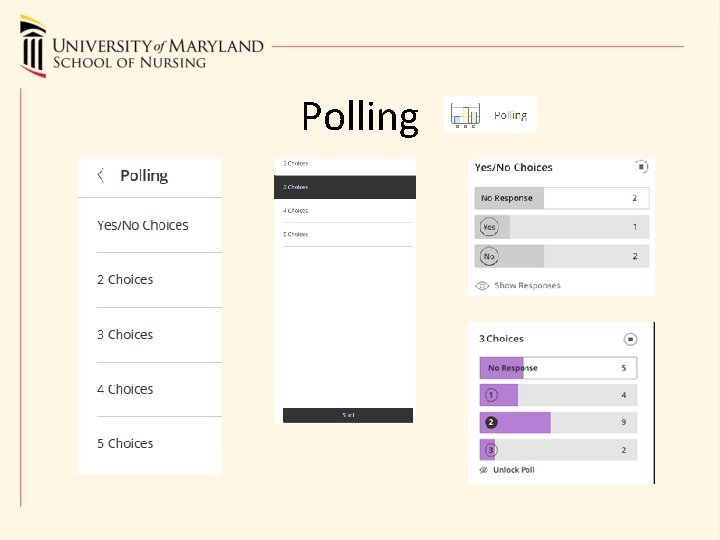Click the eye icon for Show Responses
The height and width of the screenshot is (540, 720).
point(482,286)
